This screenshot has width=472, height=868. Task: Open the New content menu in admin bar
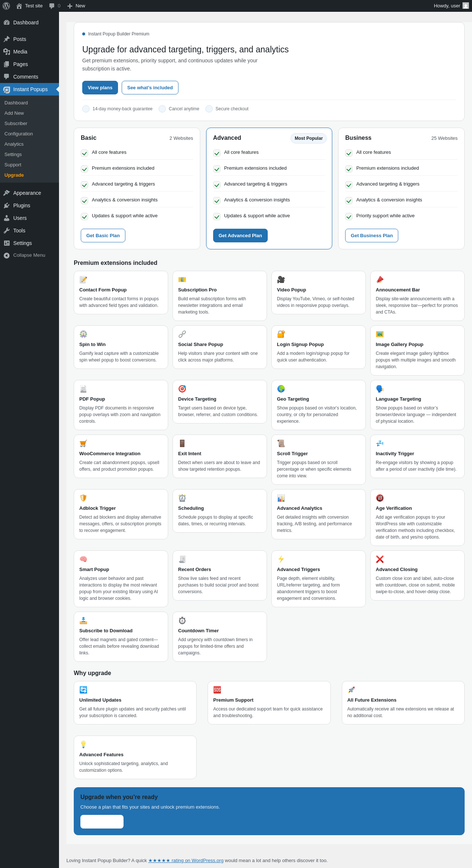76,6
